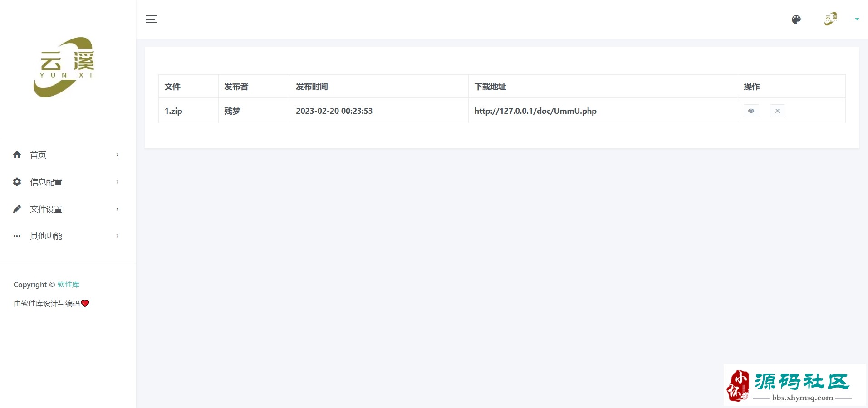Open the 软件库 copyright link
Screen dimensions: 868x408
68,284
